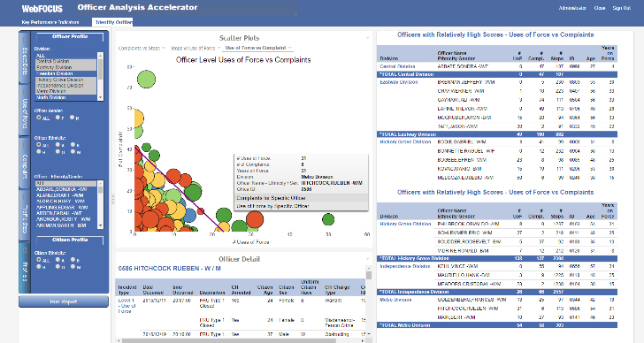Screen dimensions: 644x343
Task: Choose Use of Force by Specific Officer in the tooltip
Action: pyautogui.click(x=301, y=206)
